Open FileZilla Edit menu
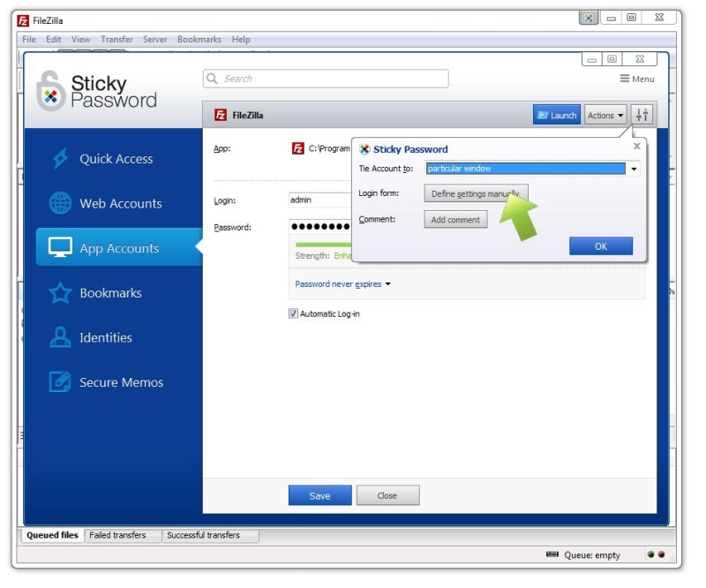Image resolution: width=706 pixels, height=588 pixels. click(x=54, y=40)
